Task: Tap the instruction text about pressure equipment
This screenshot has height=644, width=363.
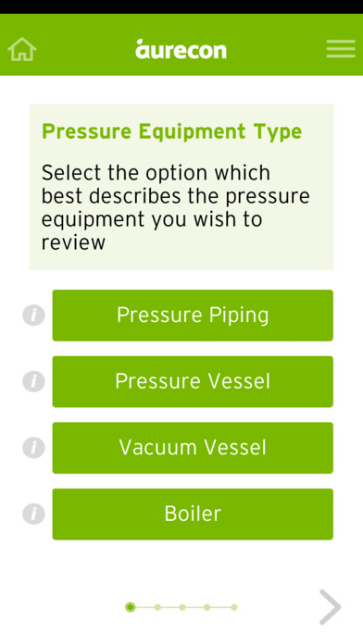Action: pos(176,207)
